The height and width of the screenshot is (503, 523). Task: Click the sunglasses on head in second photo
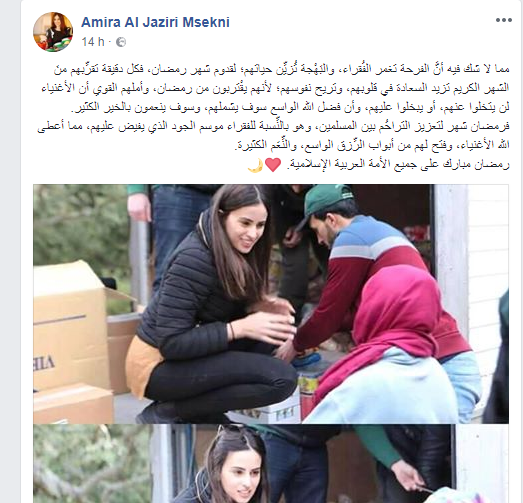point(239,430)
